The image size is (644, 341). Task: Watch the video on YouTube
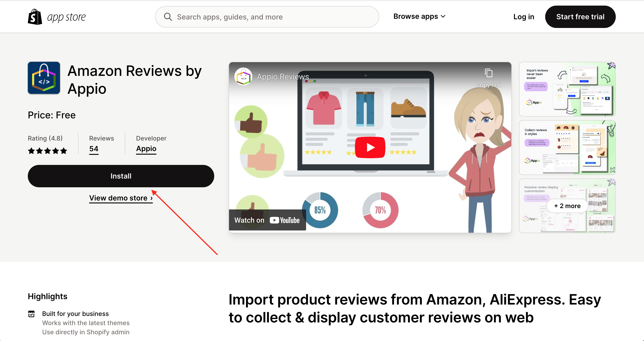click(x=267, y=220)
